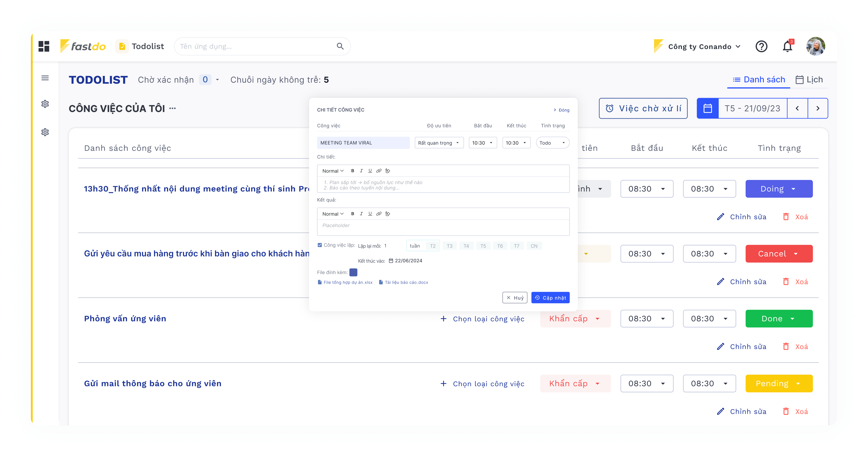
Task: Go to previous day arrow
Action: [x=797, y=108]
